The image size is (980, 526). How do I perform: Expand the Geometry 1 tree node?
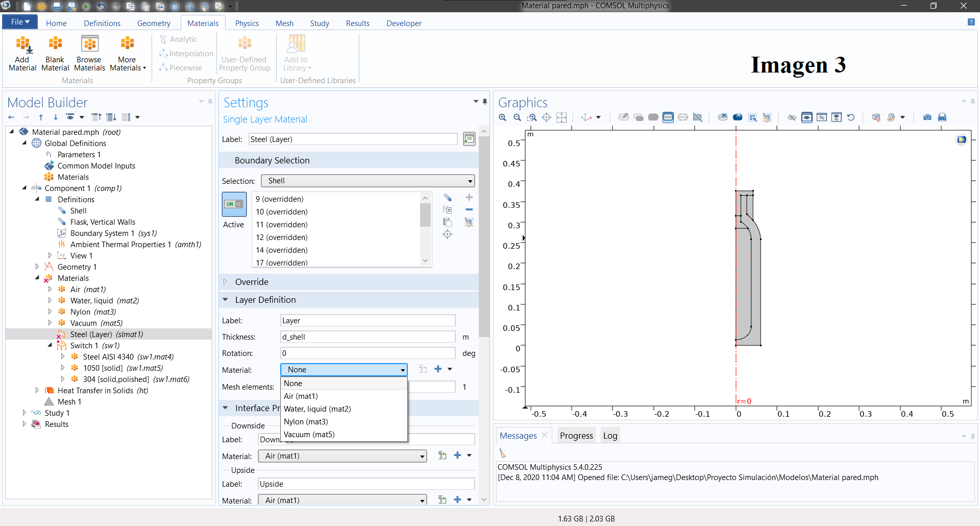37,267
